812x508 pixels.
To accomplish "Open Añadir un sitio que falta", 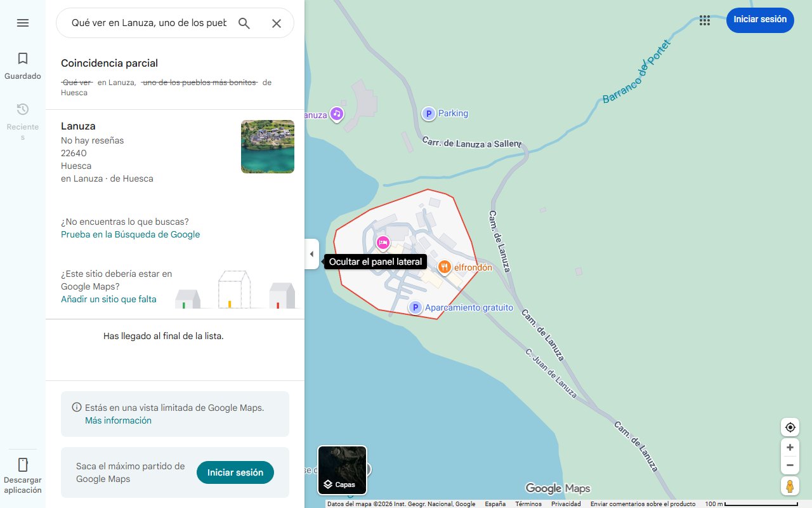I will click(x=108, y=299).
